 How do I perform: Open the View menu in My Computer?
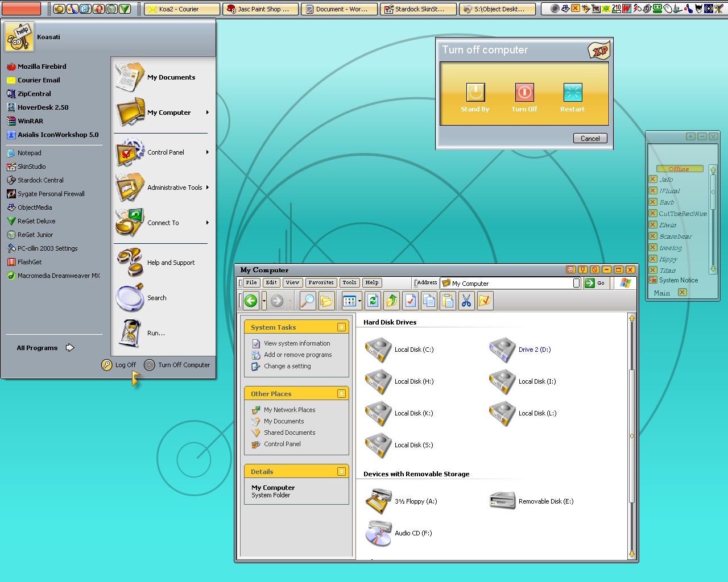(x=292, y=282)
